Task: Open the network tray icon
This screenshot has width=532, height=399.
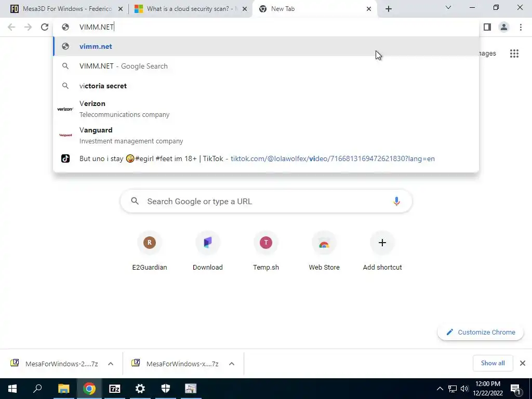Action: [453, 389]
